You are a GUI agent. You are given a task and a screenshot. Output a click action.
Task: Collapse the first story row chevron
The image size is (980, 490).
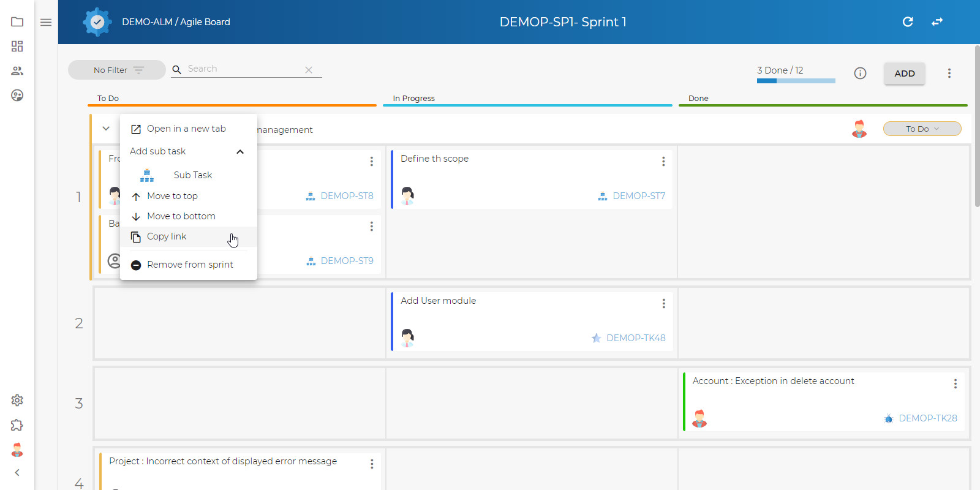[x=106, y=129]
